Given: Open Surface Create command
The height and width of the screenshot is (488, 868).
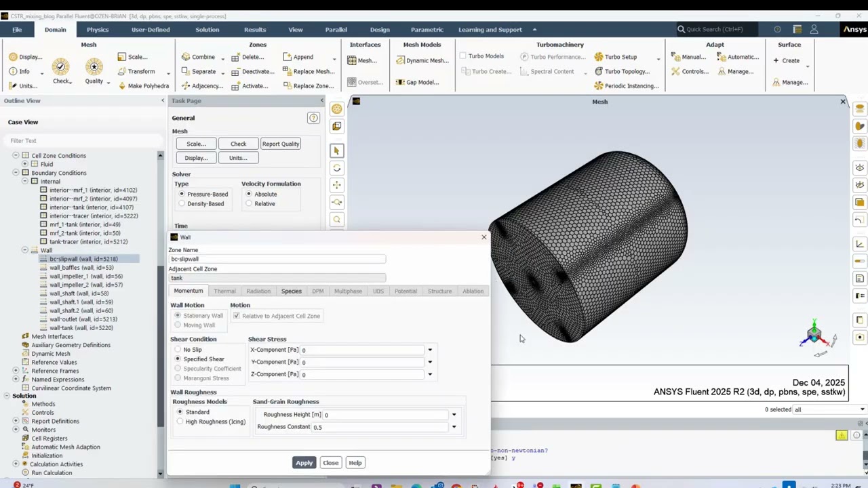Looking at the screenshot, I should [x=786, y=60].
